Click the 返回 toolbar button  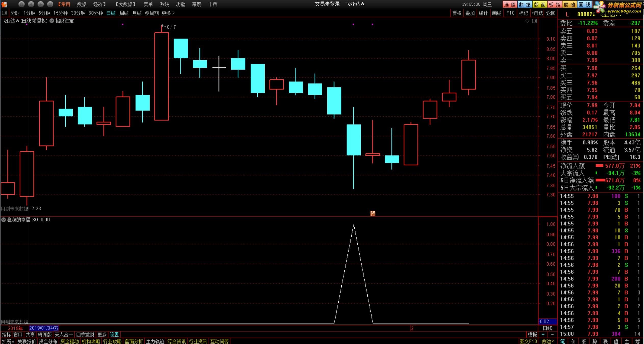pos(551,13)
